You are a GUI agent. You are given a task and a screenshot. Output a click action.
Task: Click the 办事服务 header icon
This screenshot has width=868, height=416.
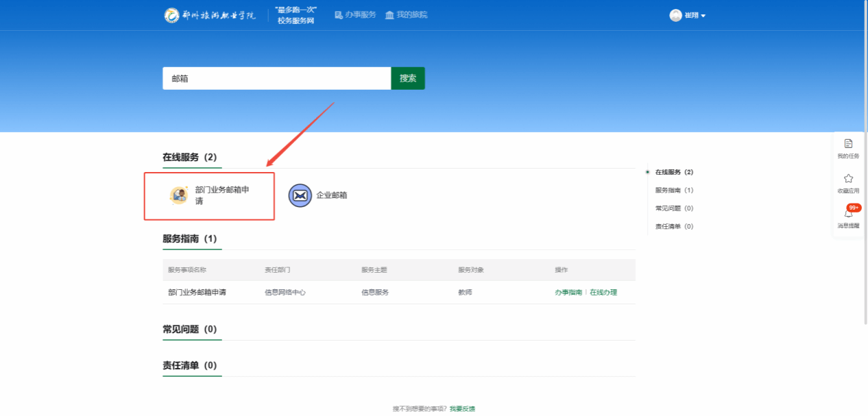(x=339, y=15)
